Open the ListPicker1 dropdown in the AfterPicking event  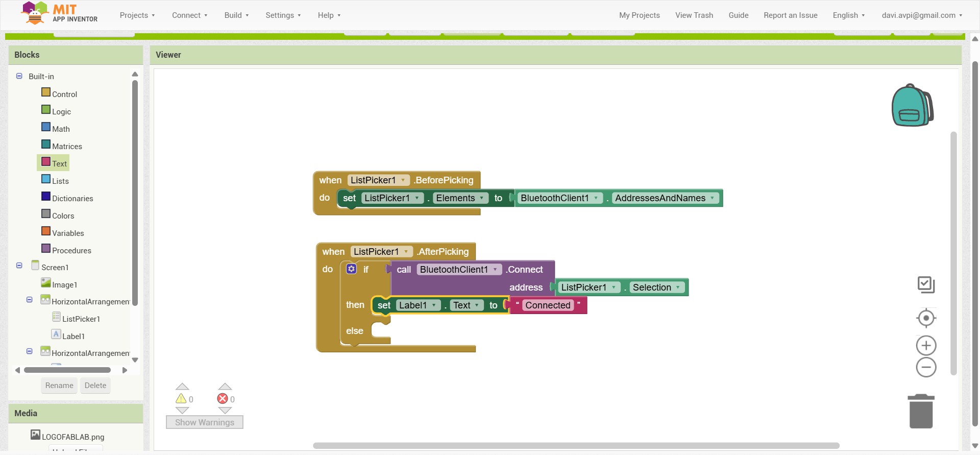[381, 252]
